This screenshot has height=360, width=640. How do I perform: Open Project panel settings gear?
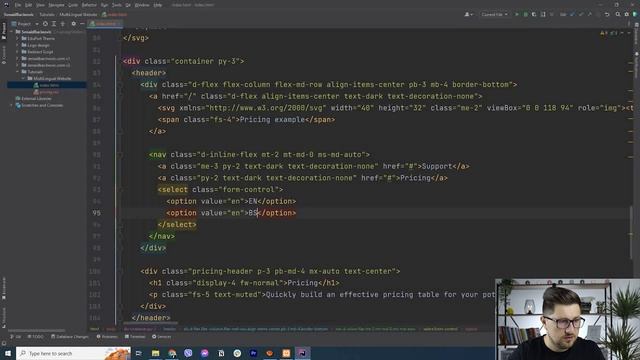coord(73,24)
